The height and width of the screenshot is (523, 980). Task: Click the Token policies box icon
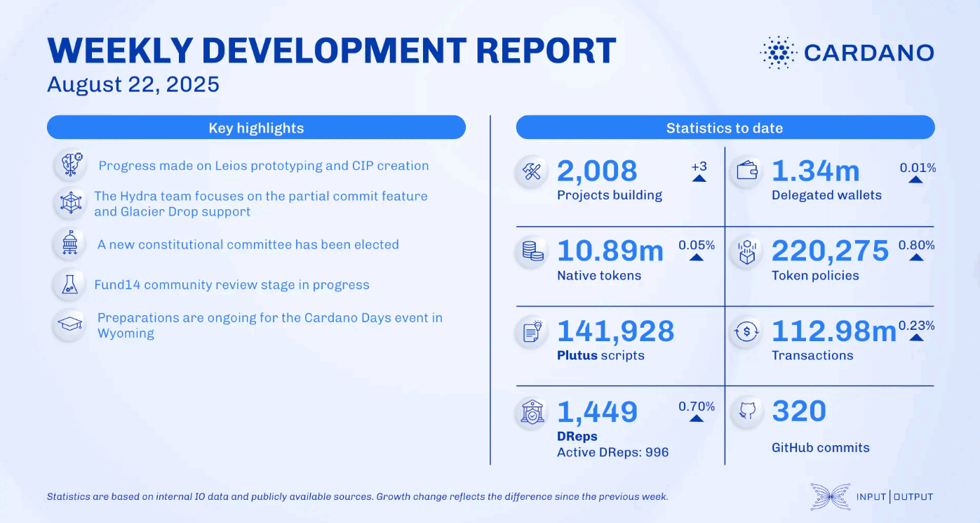coord(746,253)
